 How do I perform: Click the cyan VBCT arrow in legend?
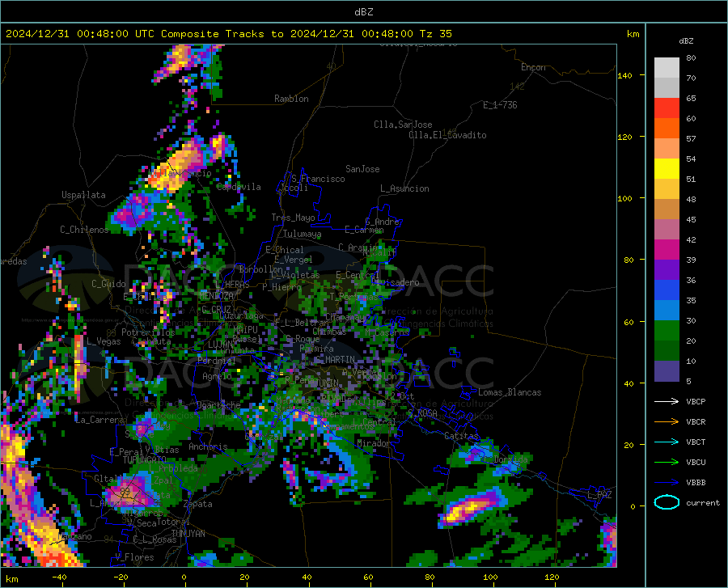coord(667,442)
